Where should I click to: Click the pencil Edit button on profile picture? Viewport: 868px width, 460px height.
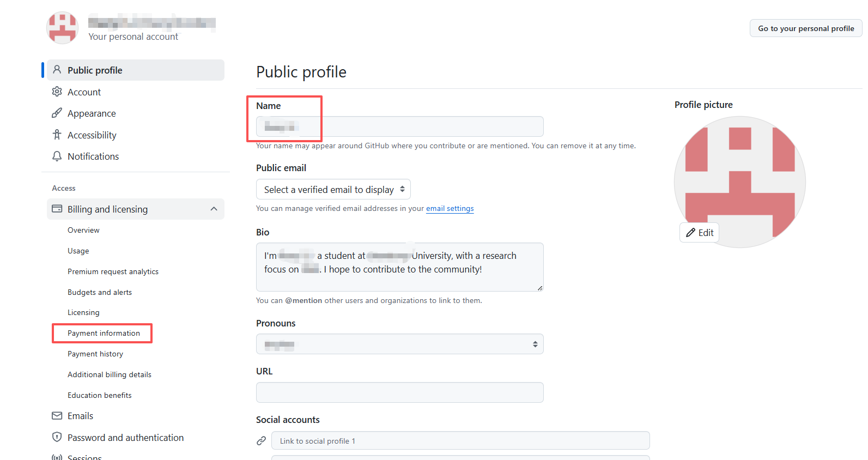click(x=699, y=233)
